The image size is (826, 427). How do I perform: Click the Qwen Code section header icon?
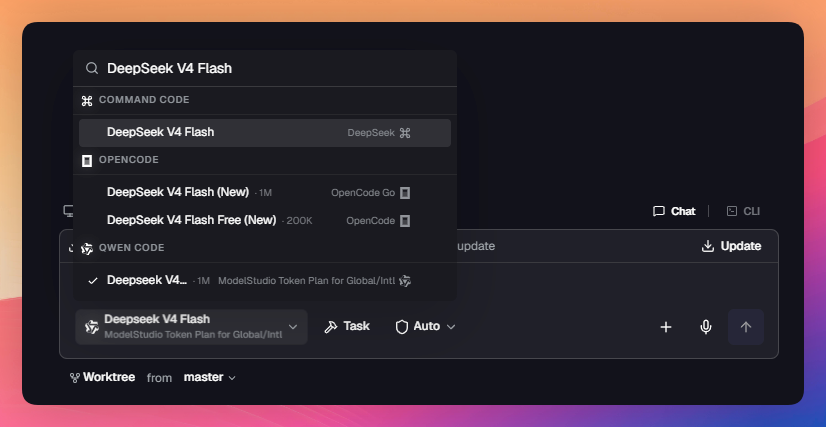[x=87, y=249]
